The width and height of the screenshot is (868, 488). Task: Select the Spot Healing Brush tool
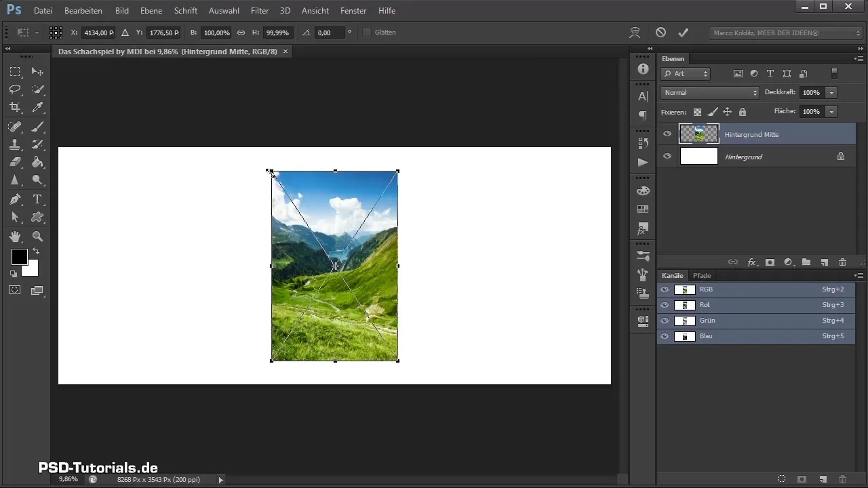coord(15,127)
